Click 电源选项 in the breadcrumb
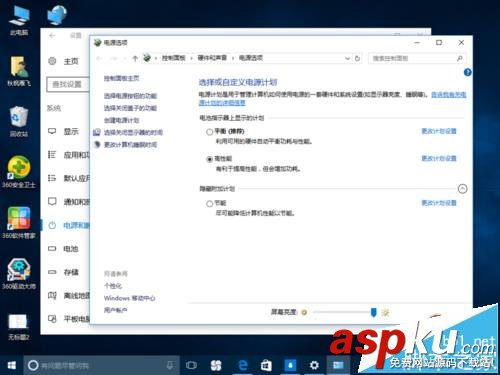500x375 pixels. coord(251,58)
